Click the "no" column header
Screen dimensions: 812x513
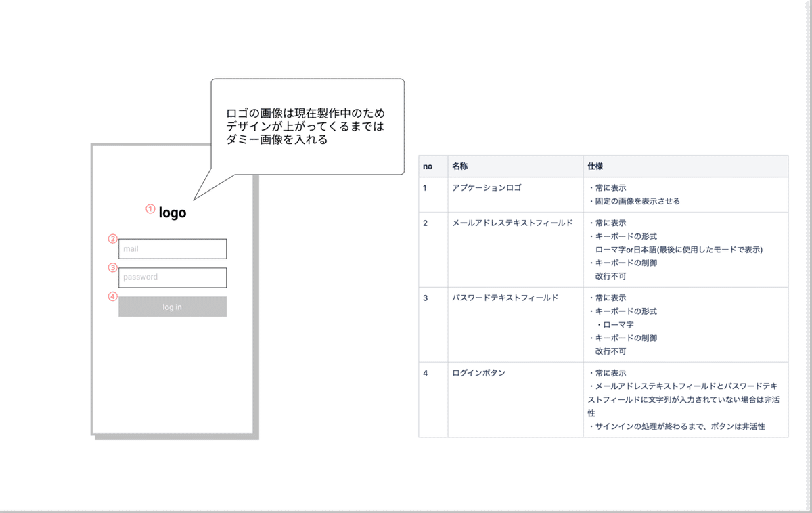point(427,166)
